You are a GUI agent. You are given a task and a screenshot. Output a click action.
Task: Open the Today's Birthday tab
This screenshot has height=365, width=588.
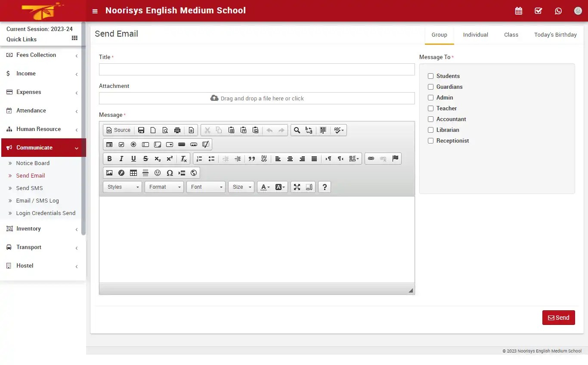555,34
